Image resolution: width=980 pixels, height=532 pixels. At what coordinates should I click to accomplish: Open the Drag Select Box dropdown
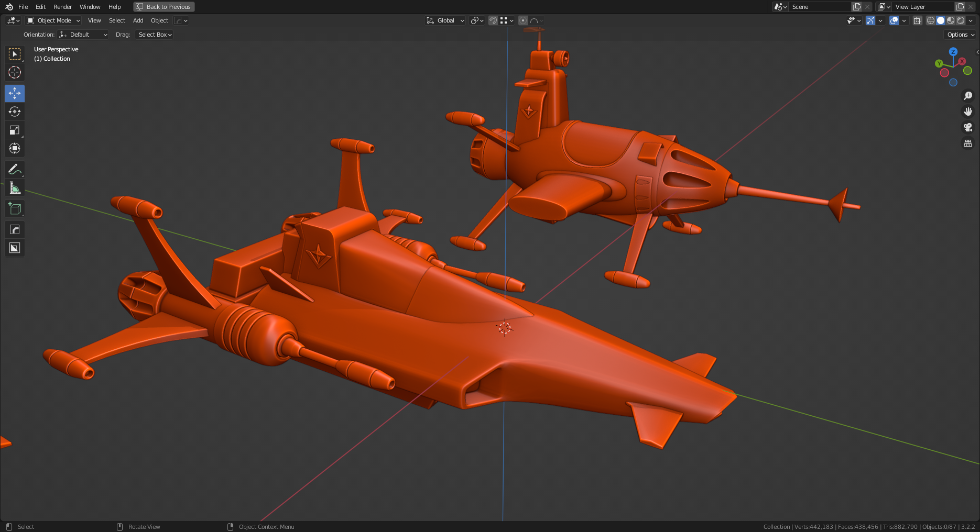click(x=155, y=35)
